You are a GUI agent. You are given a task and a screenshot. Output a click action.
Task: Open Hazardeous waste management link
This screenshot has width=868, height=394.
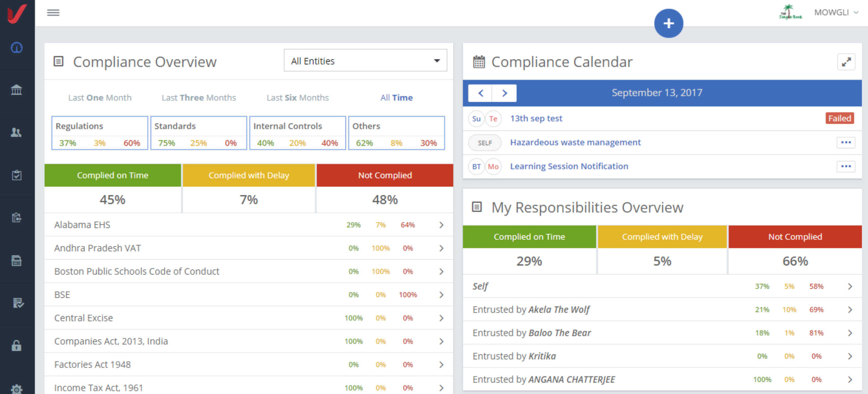575,142
